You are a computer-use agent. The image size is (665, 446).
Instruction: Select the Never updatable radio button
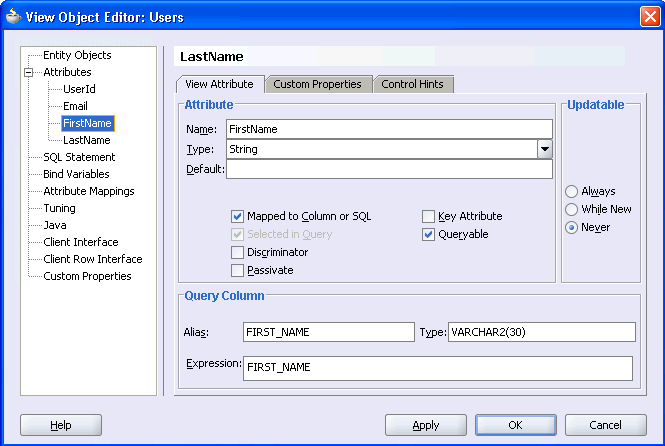tap(571, 227)
